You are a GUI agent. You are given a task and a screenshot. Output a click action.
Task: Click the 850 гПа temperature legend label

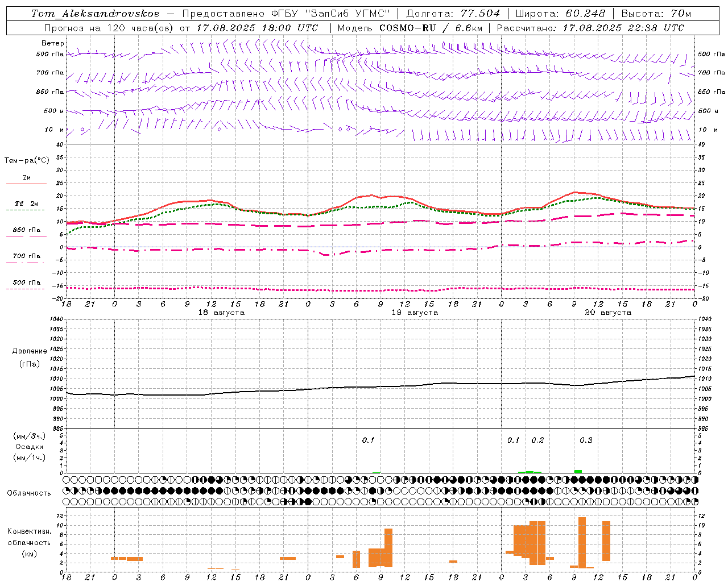point(26,230)
